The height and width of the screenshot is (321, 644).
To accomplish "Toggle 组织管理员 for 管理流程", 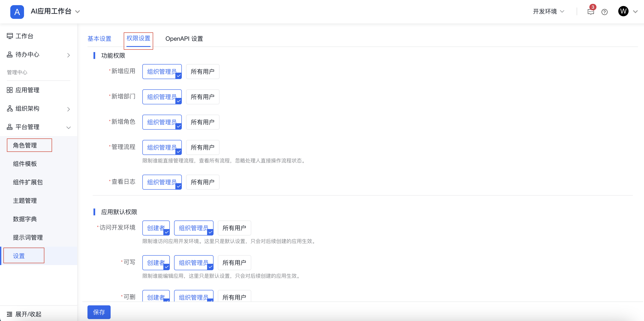I will [162, 147].
